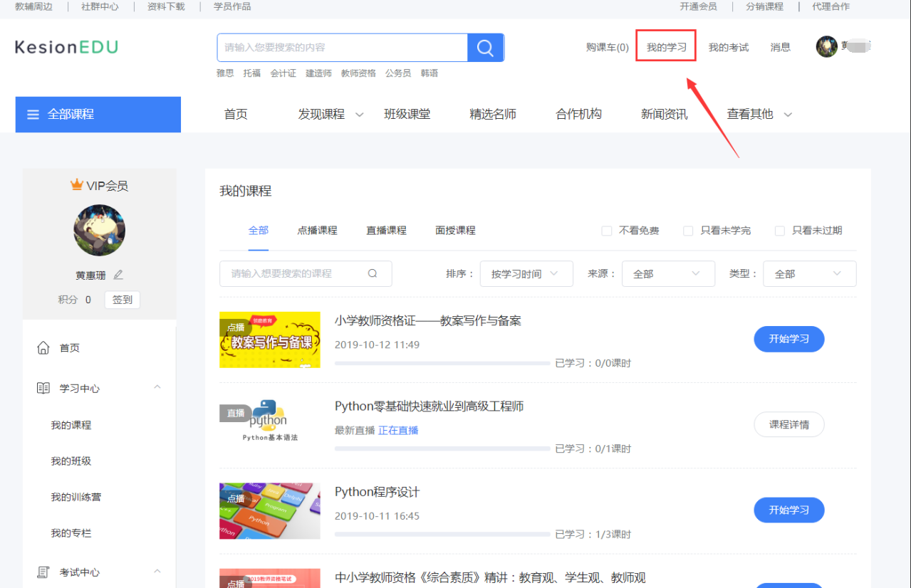
Task: Open the KesionEDU logo homepage
Action: coord(66,48)
